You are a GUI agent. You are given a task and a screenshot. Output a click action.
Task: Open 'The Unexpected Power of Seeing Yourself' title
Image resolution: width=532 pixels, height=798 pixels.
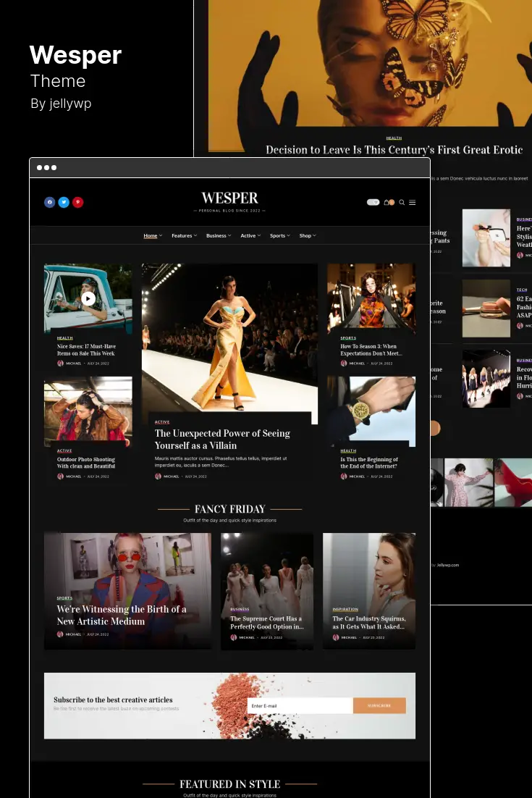coord(222,440)
